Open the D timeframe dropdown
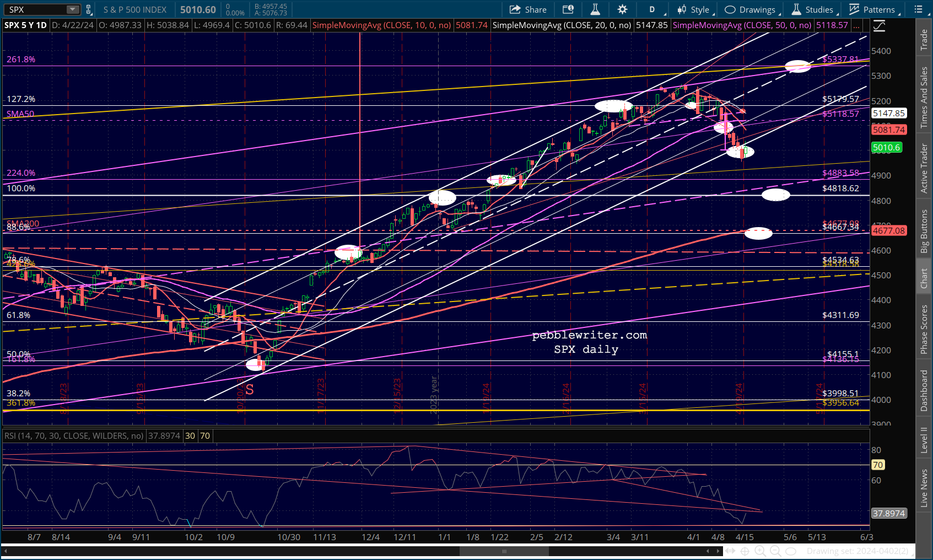933x560 pixels. click(653, 9)
